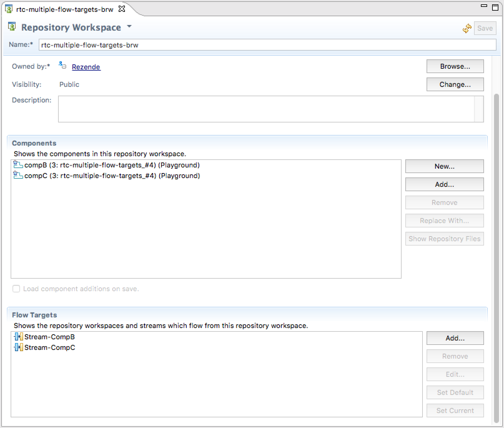Screen dimensions: 504x428
Task: Open the Rezende owner link
Action: click(x=86, y=67)
